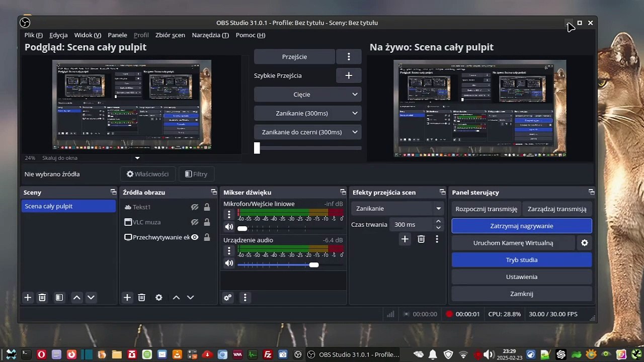Open virtual camera settings gear
644x362 pixels.
click(585, 243)
